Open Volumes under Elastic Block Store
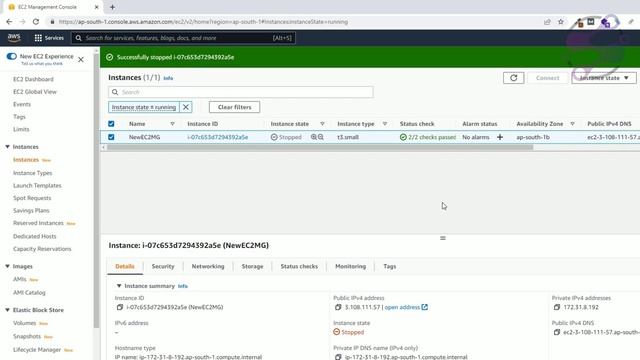Image resolution: width=640 pixels, height=360 pixels. point(24,323)
